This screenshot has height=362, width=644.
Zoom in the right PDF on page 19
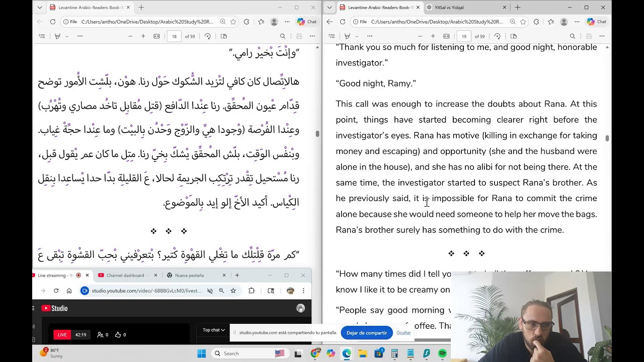(x=433, y=36)
